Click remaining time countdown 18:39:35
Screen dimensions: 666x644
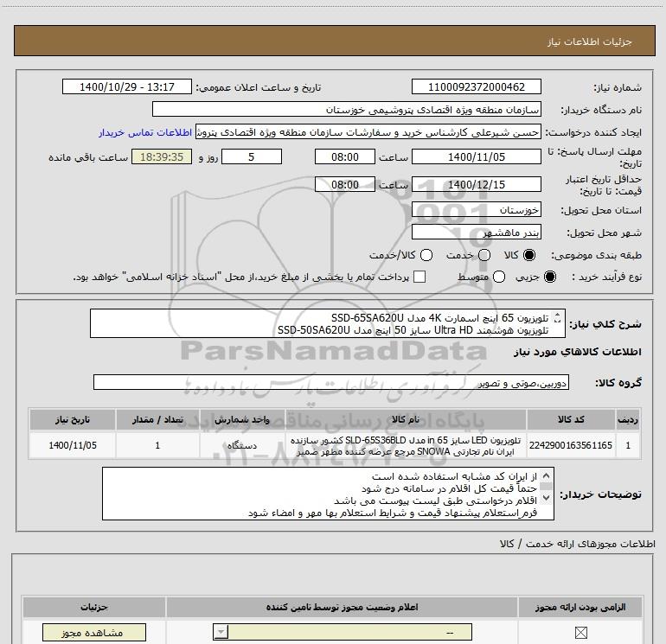[162, 157]
